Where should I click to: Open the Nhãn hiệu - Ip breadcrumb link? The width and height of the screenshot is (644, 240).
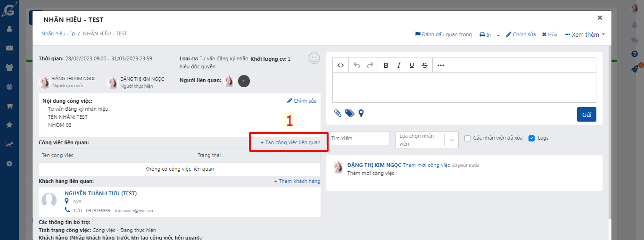tap(58, 33)
